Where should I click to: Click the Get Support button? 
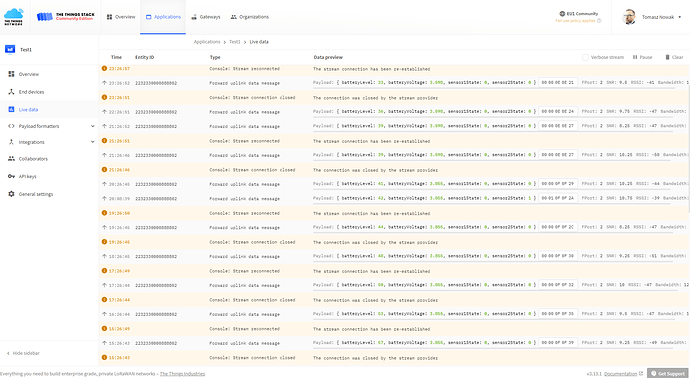tap(668, 373)
